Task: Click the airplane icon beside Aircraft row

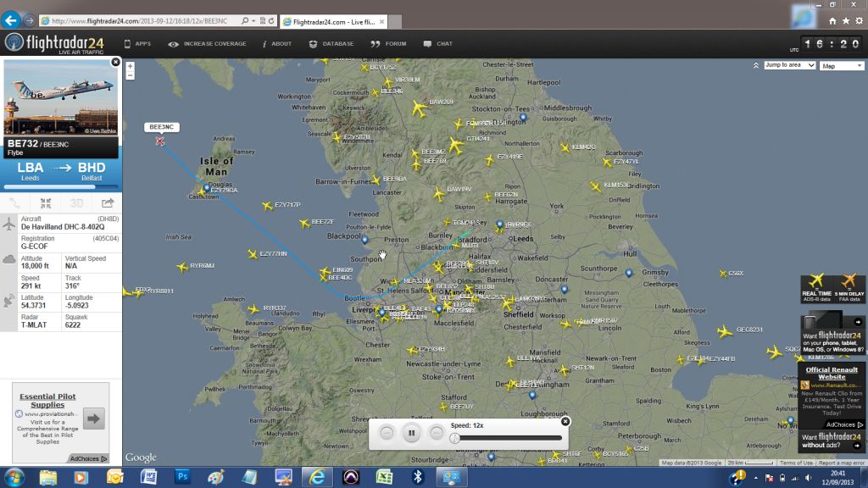Action: tap(8, 224)
